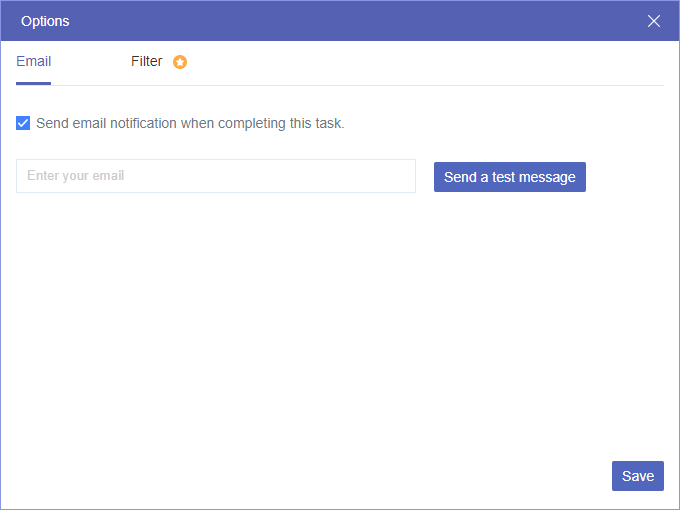Save the email notification options
Image resolution: width=680 pixels, height=510 pixels.
[637, 476]
